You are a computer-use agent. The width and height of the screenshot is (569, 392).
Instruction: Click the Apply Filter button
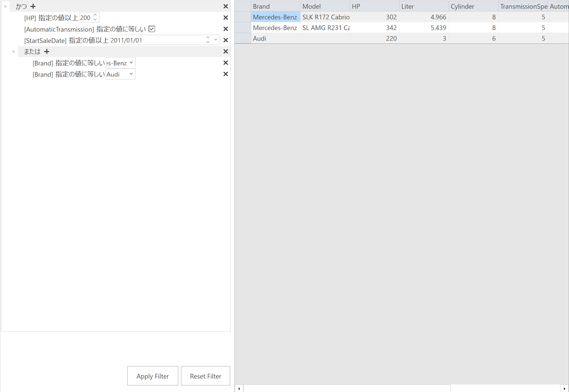click(153, 376)
